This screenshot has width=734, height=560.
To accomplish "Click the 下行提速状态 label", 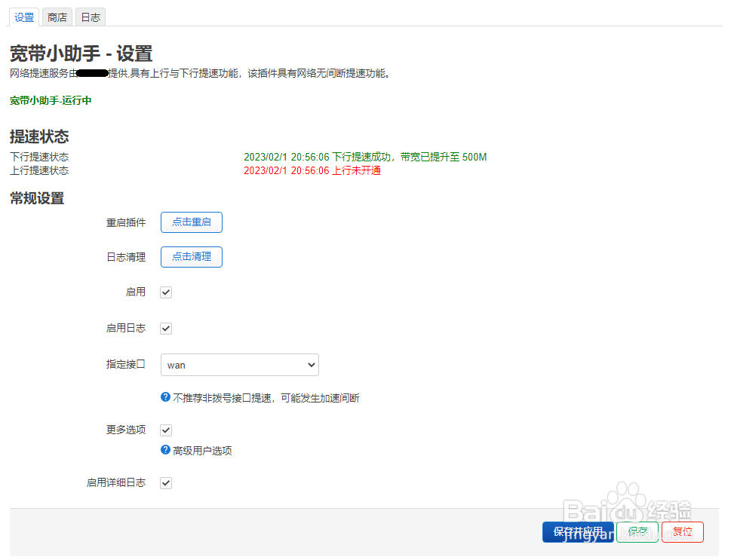I will [39, 158].
